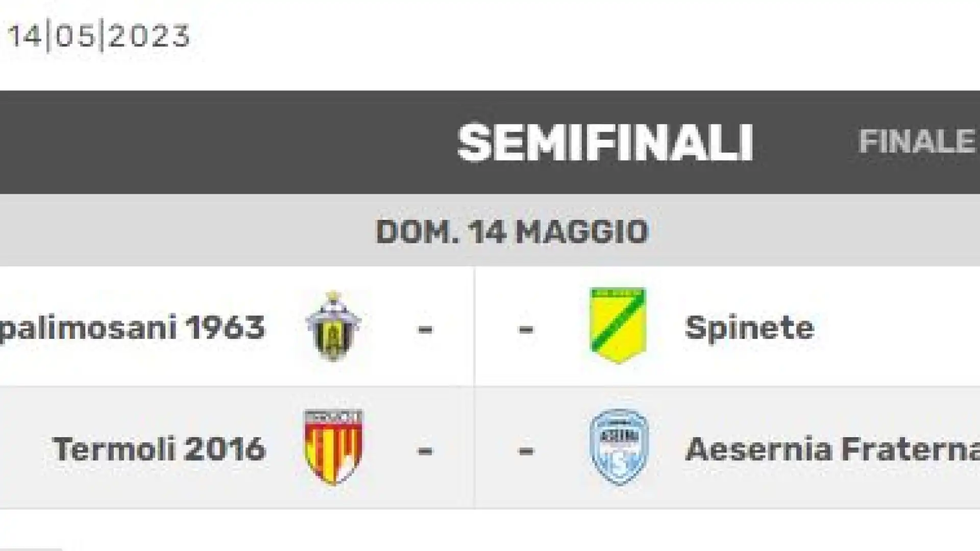Image resolution: width=980 pixels, height=551 pixels.
Task: Open the palimosani 1963 team link
Action: [x=133, y=328]
